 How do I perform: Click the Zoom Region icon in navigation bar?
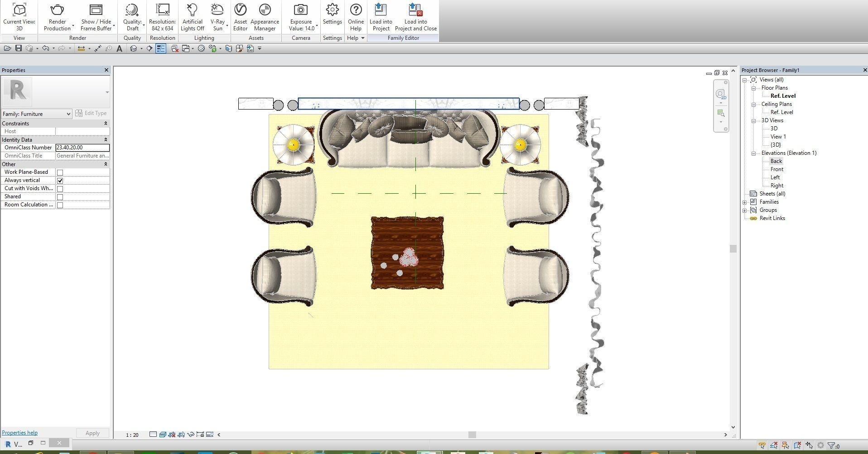tap(720, 113)
